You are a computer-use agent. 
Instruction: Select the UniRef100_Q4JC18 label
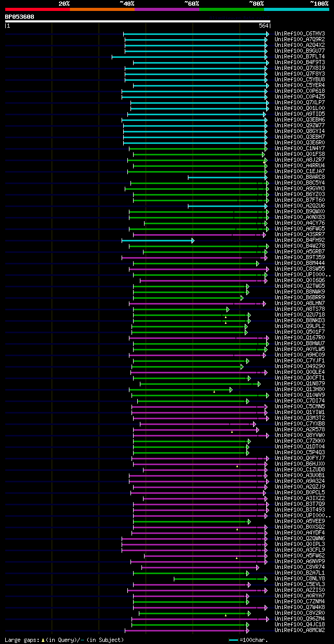300,625
